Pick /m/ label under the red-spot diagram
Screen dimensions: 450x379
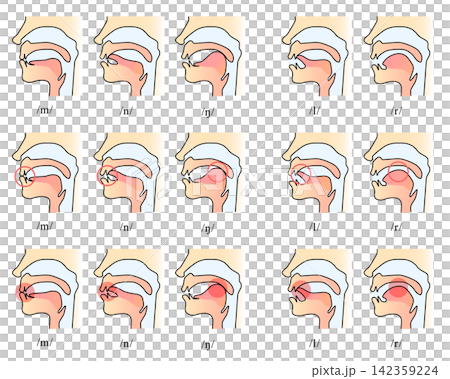tap(44, 342)
